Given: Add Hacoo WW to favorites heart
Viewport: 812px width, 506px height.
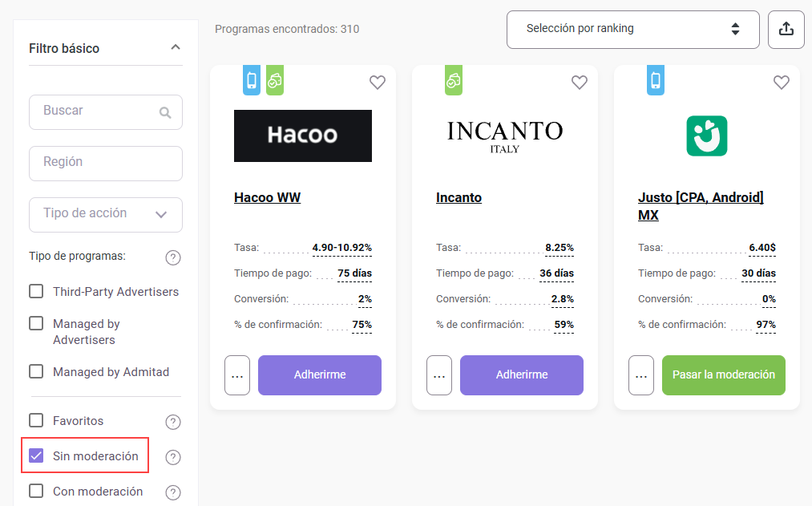Looking at the screenshot, I should tap(378, 83).
